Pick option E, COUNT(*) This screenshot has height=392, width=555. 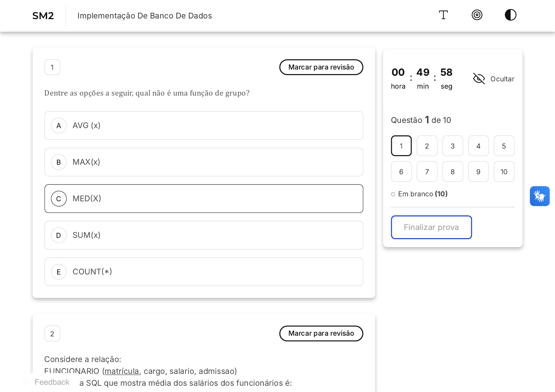click(204, 272)
